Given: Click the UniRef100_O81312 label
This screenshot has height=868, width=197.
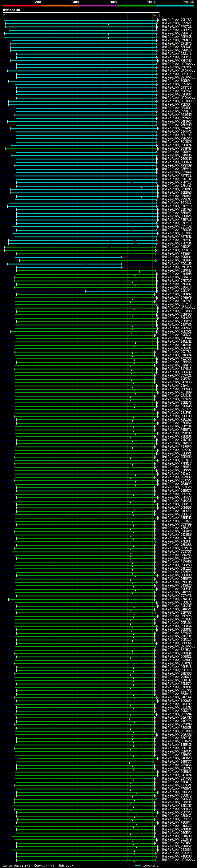Looking at the screenshot, I should point(177,74).
